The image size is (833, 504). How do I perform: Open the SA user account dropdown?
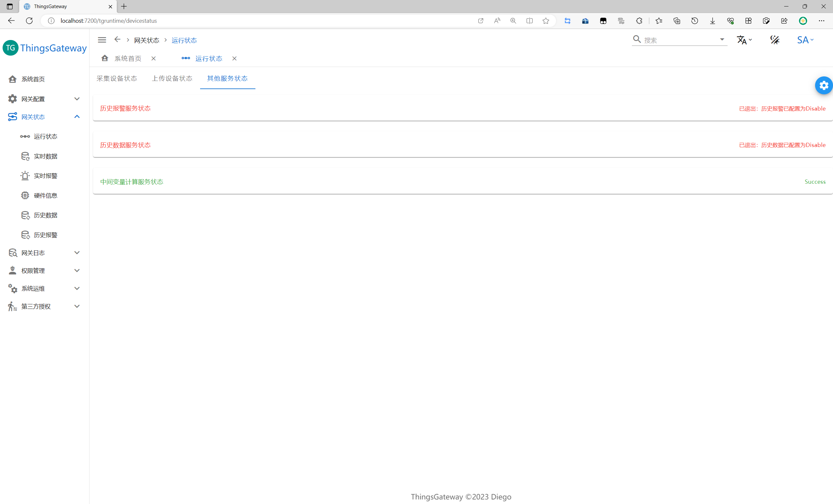(x=805, y=40)
